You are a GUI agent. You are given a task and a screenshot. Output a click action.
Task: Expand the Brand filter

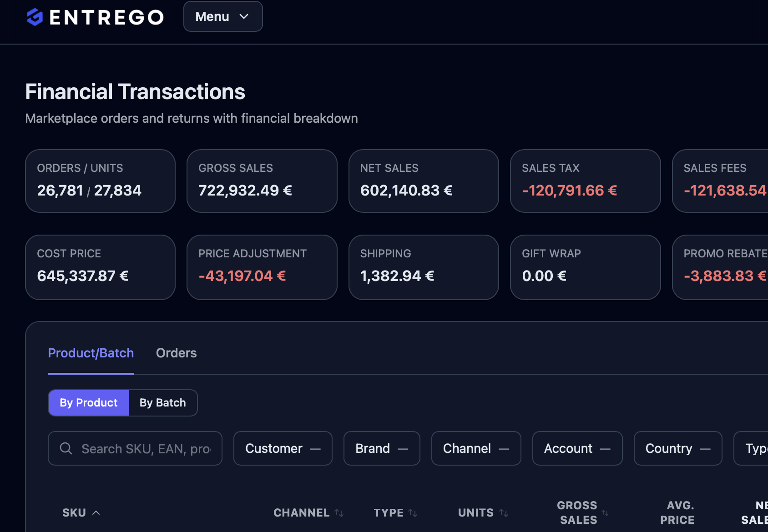tap(381, 448)
